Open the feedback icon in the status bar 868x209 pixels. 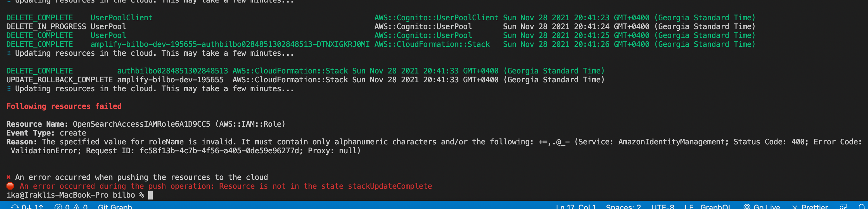pyautogui.click(x=843, y=206)
